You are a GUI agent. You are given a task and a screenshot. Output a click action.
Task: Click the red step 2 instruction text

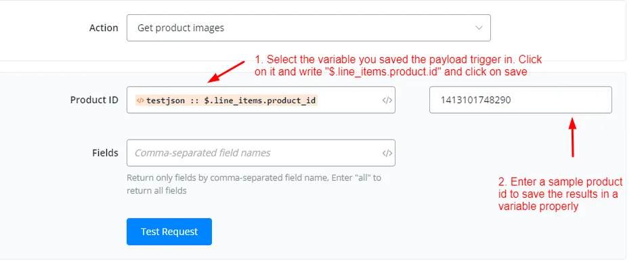tap(560, 194)
